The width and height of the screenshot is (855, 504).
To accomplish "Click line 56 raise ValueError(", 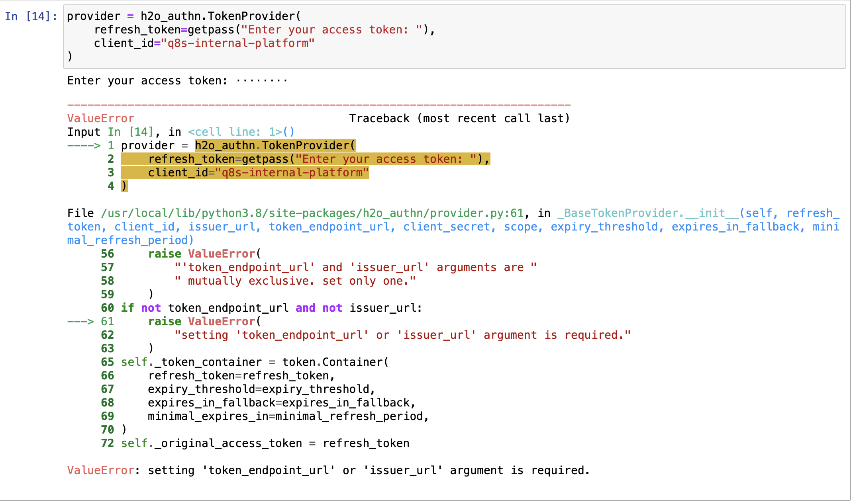I will coord(204,254).
